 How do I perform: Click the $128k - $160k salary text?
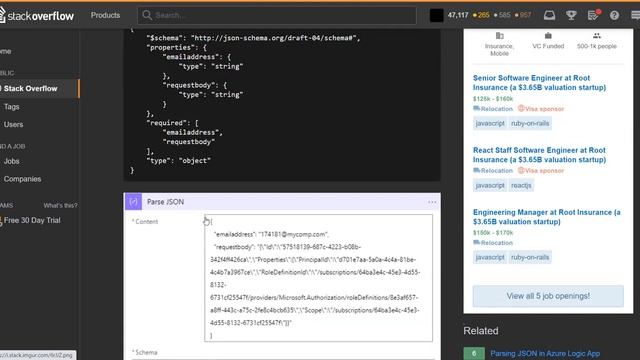493,99
